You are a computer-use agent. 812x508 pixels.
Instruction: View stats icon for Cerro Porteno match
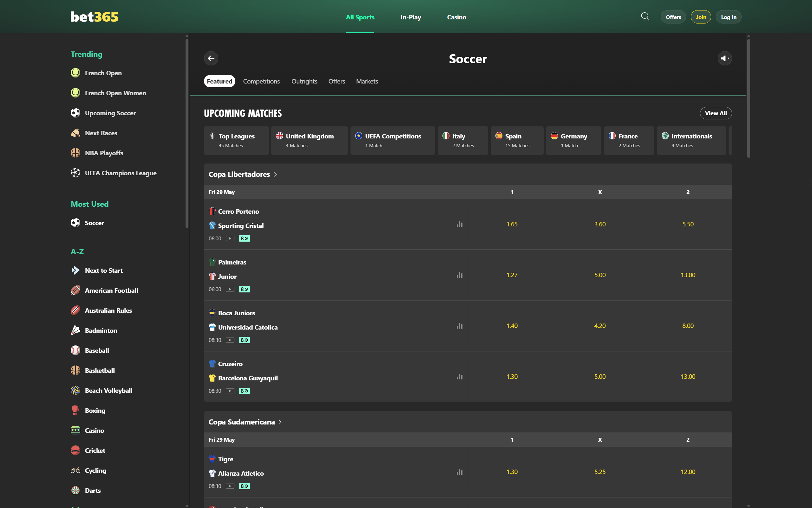pyautogui.click(x=459, y=224)
